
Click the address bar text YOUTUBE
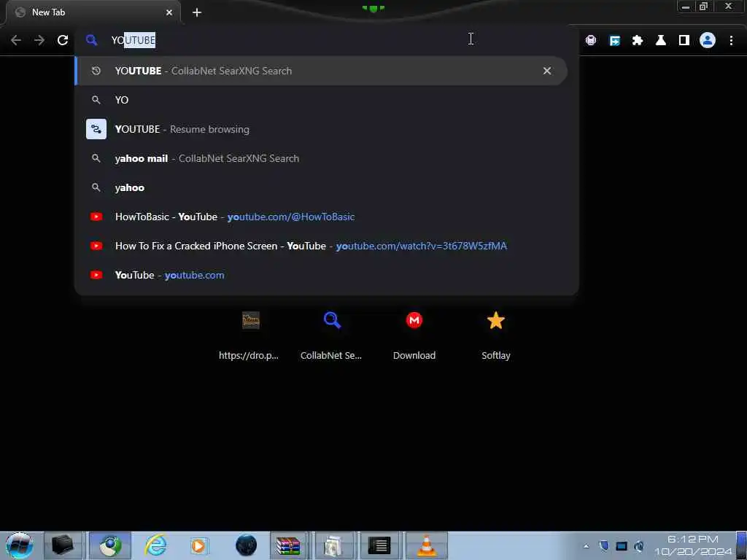[x=133, y=40]
